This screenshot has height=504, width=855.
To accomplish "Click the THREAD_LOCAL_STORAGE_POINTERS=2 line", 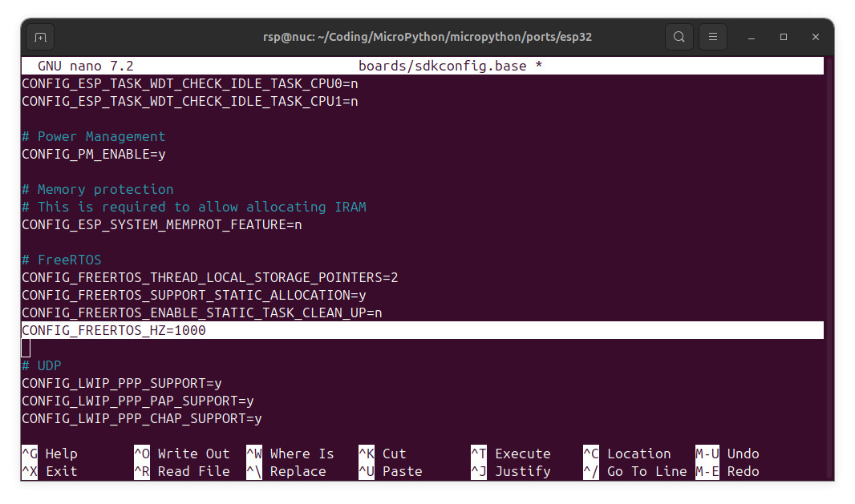I will [210, 277].
